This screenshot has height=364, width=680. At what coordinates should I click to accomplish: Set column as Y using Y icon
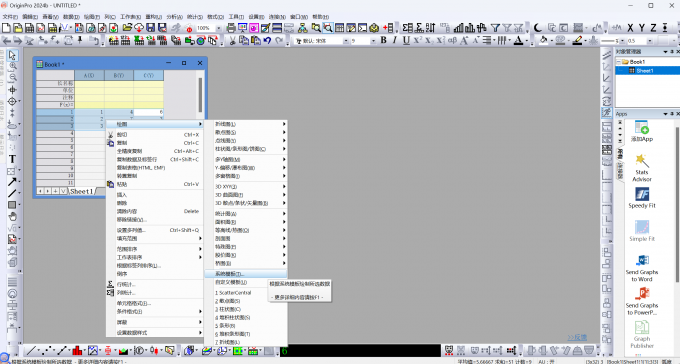coord(642,28)
